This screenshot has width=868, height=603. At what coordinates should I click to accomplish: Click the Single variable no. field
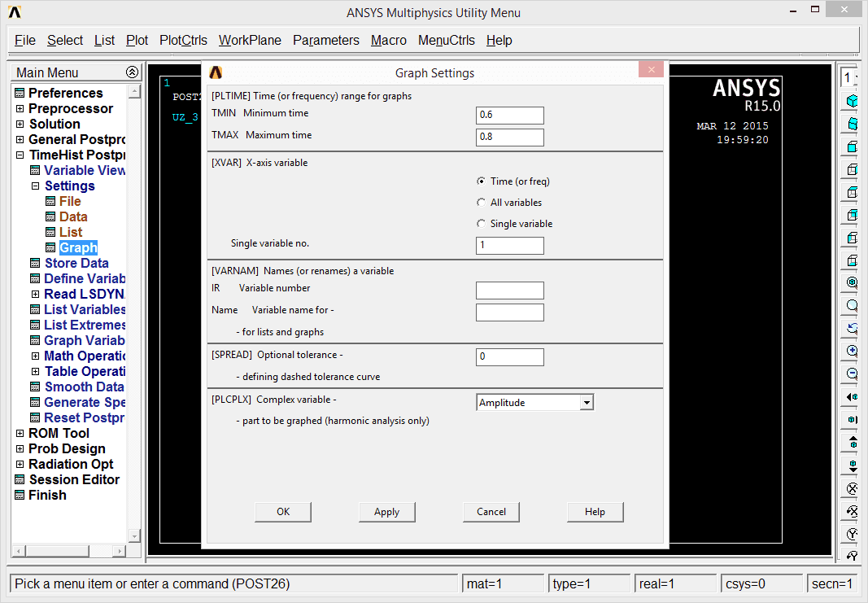click(x=510, y=245)
